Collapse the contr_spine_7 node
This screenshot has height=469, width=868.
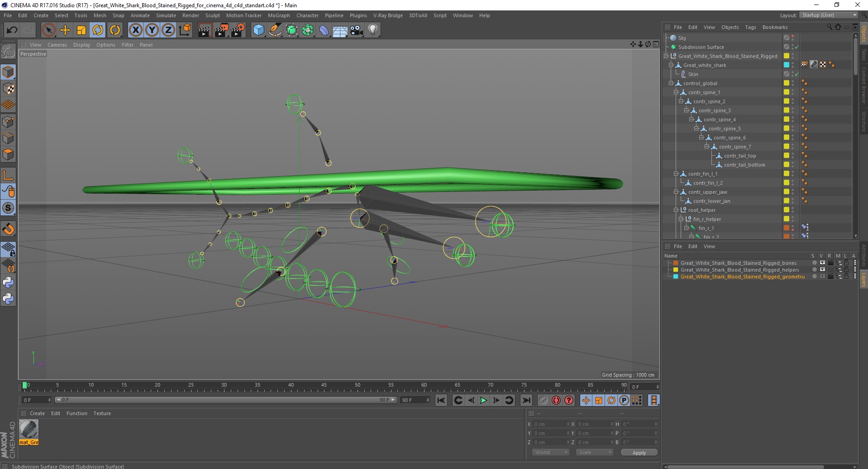click(706, 147)
